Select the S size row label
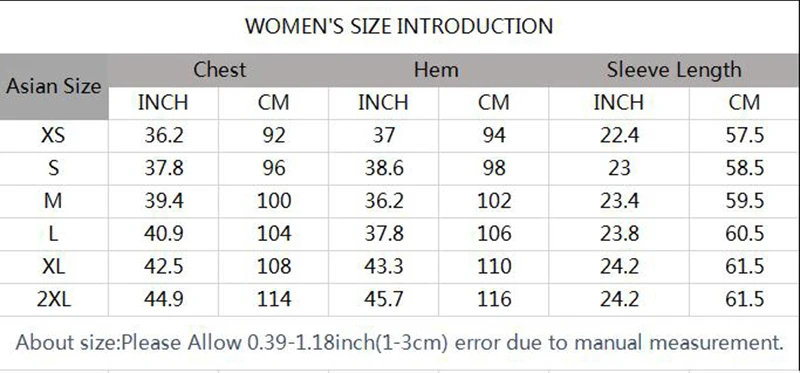This screenshot has width=800, height=373. 54,168
